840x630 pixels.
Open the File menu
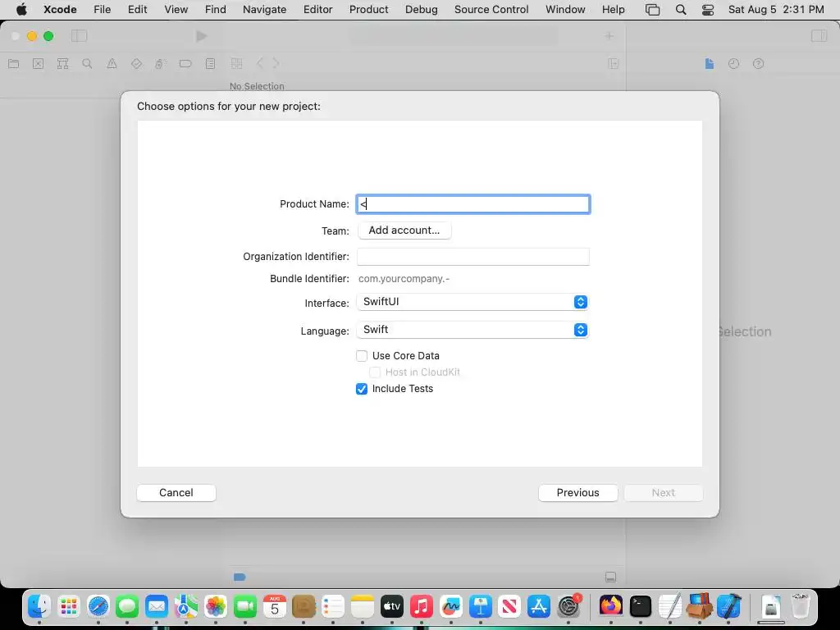click(102, 10)
